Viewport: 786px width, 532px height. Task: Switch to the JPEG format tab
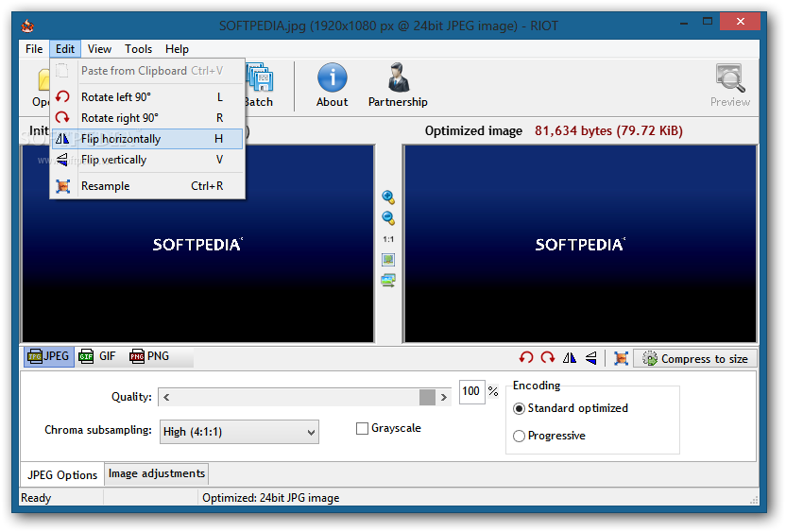coord(48,356)
